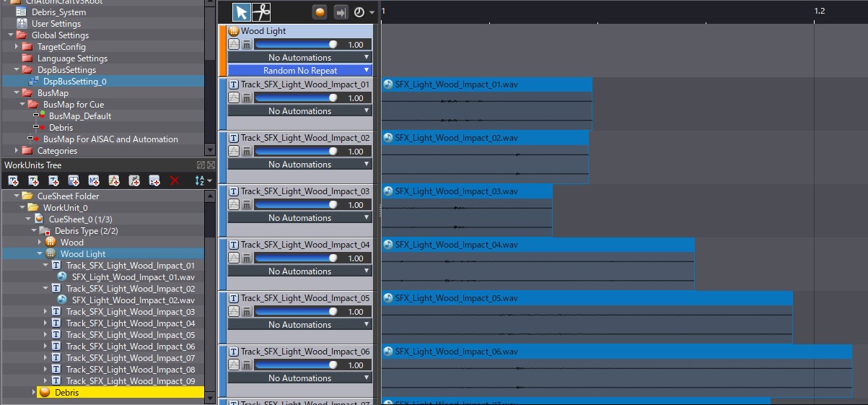Viewport: 868px width, 405px height.
Task: Select the SFX_Light_Wood_Impact_04.wav waveform clip
Action: point(538,264)
